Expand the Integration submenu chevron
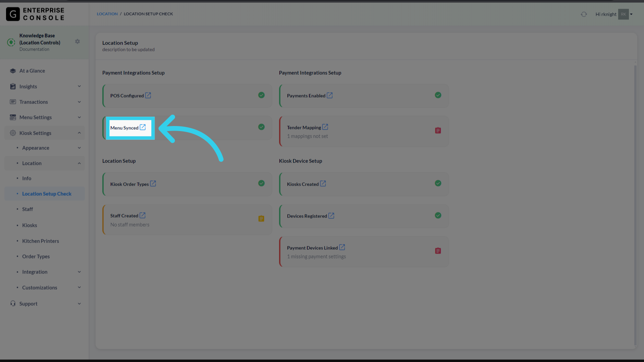 (x=79, y=272)
